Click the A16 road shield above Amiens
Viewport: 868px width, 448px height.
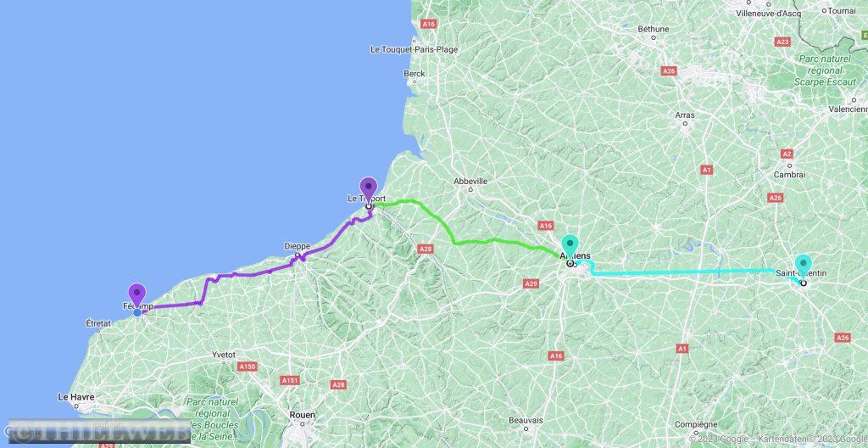click(x=546, y=226)
